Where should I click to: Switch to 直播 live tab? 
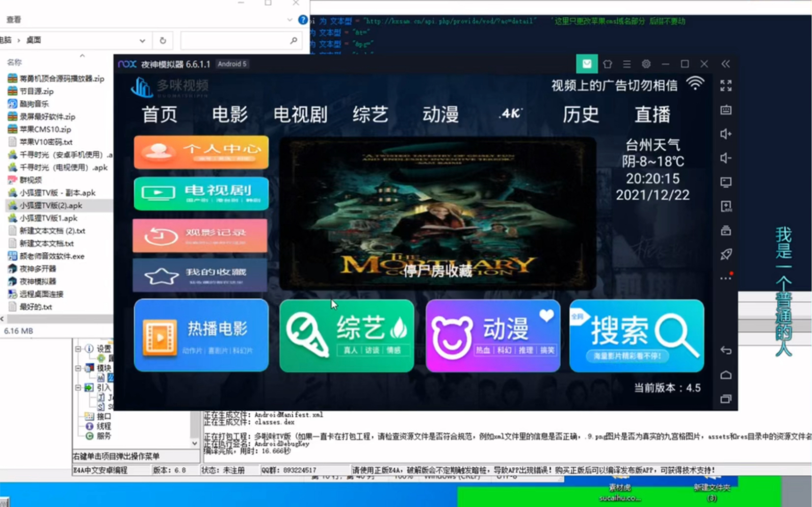click(x=652, y=115)
